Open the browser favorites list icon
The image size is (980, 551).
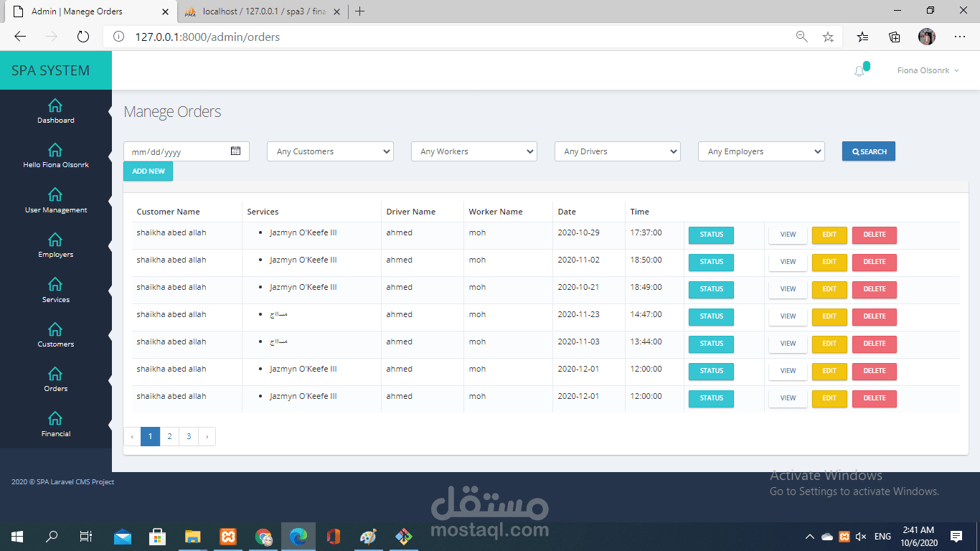(x=863, y=37)
